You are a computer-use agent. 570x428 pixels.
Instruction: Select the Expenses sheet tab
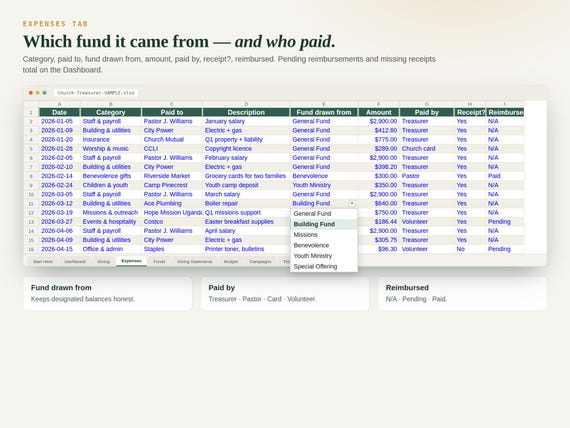coord(131,261)
